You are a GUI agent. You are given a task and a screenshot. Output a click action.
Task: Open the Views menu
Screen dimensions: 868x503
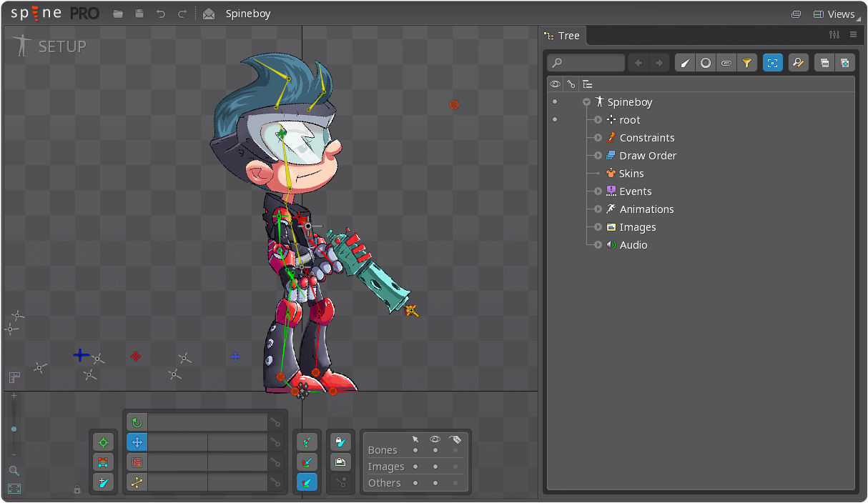pyautogui.click(x=834, y=14)
